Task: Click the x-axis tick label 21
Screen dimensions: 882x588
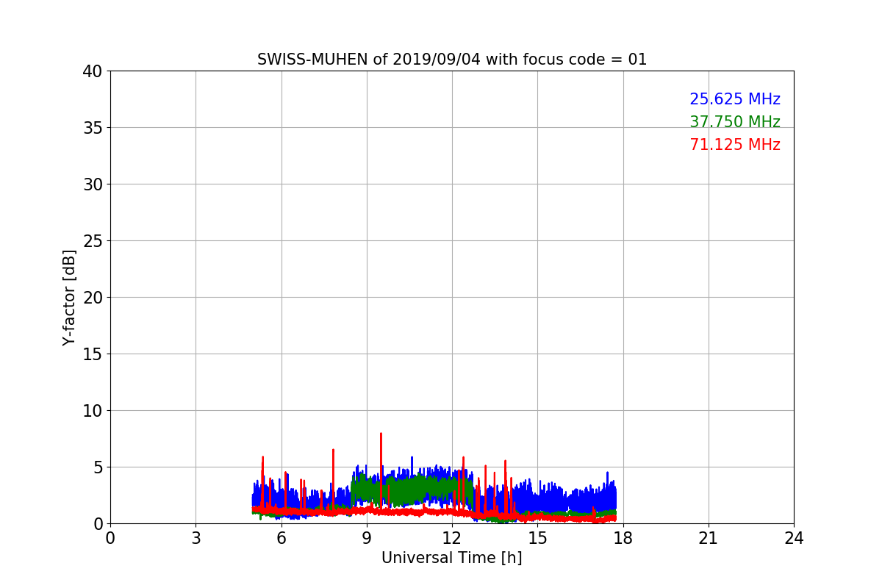Action: pyautogui.click(x=709, y=538)
